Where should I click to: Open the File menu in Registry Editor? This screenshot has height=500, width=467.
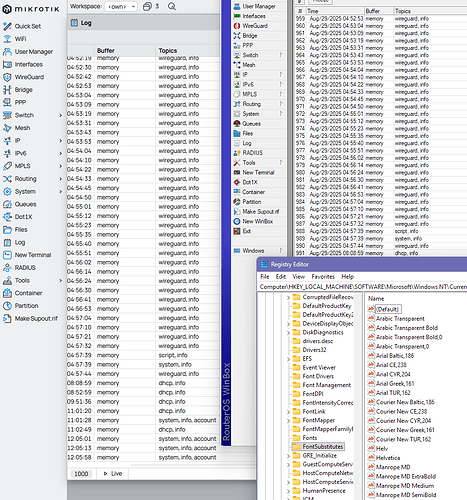point(265,277)
